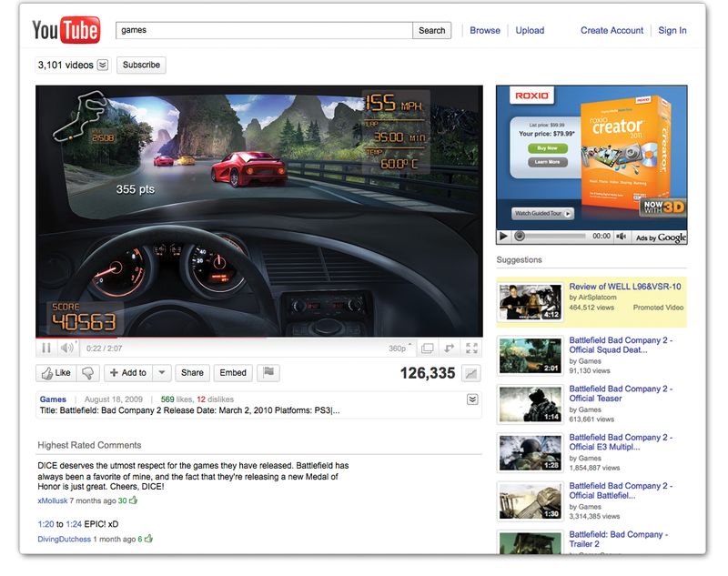Viewport: 728px width, 576px height.
Task: Play the Roxio ad video
Action: pos(503,237)
